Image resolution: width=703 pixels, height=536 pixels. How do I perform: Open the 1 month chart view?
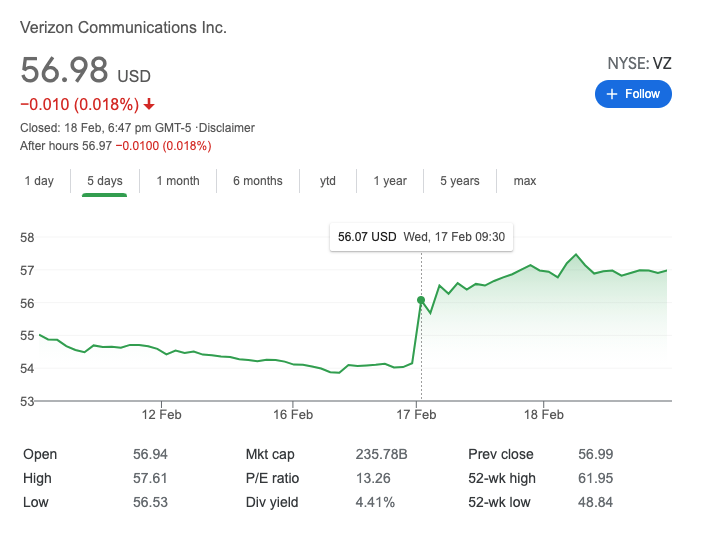coord(178,181)
